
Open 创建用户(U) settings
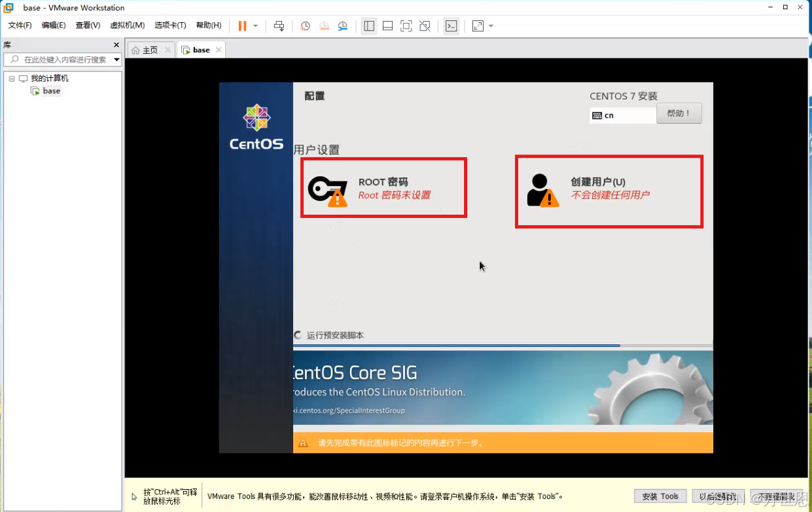point(609,191)
